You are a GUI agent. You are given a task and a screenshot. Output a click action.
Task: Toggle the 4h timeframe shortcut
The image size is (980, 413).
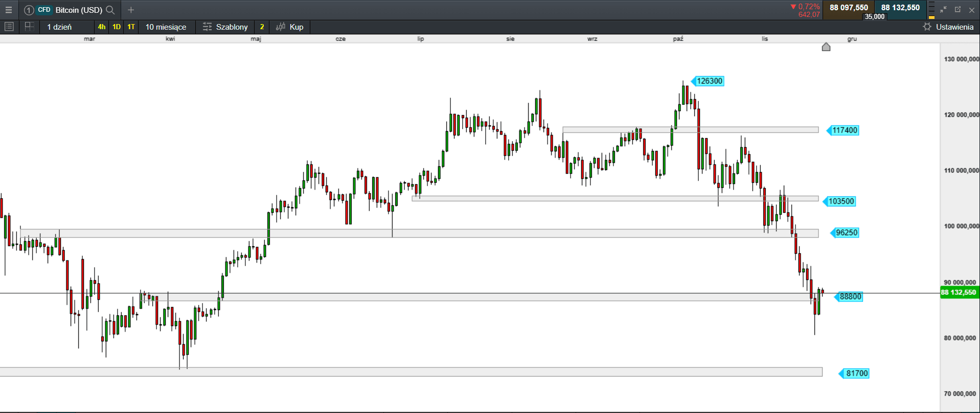(x=102, y=27)
